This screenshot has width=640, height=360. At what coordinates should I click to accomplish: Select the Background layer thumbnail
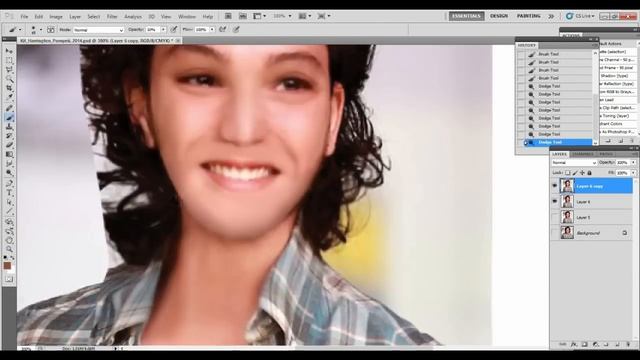(x=567, y=233)
